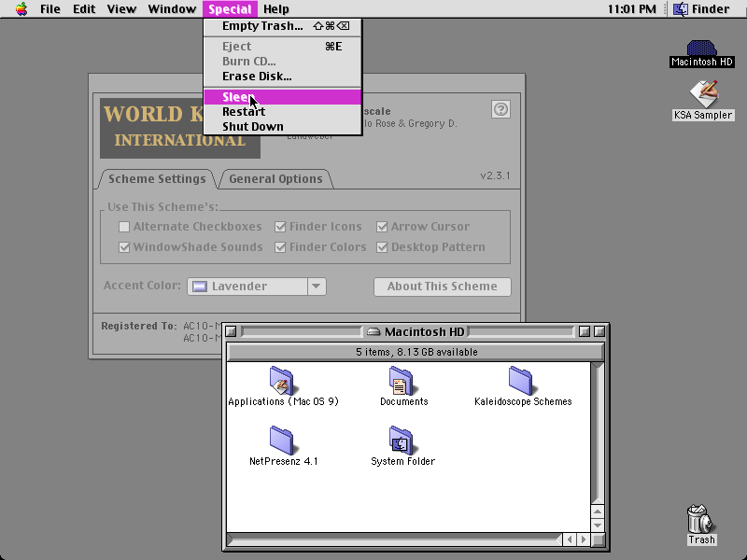Click the horizontal scroll left arrow in Macintosh HD

(x=570, y=539)
